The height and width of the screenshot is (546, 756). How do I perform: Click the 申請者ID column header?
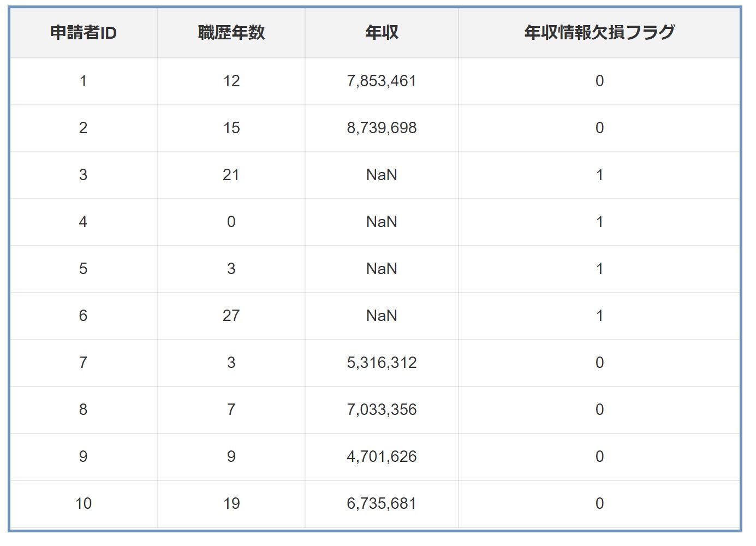(x=84, y=33)
